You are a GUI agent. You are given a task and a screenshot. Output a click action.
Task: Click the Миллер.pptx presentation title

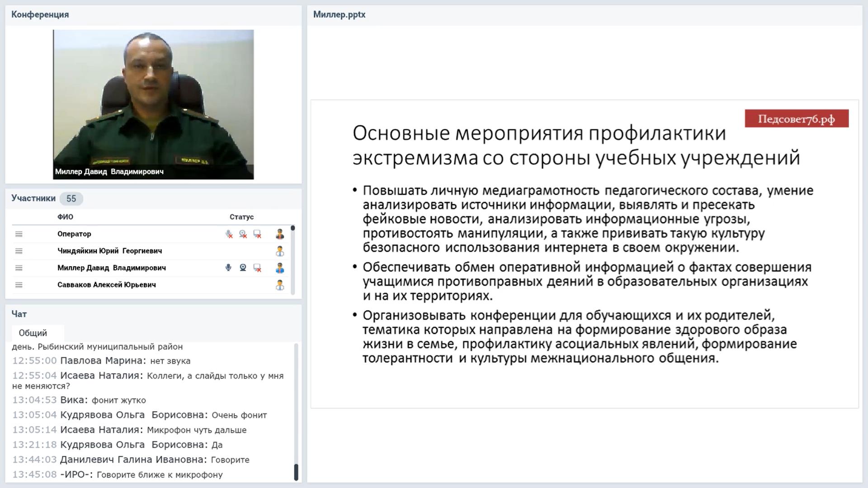[x=339, y=14]
